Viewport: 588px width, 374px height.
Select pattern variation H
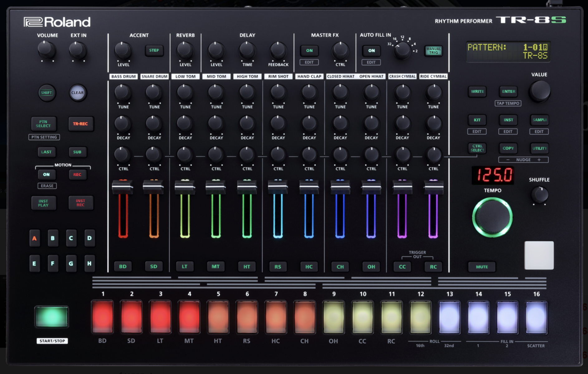tap(89, 264)
